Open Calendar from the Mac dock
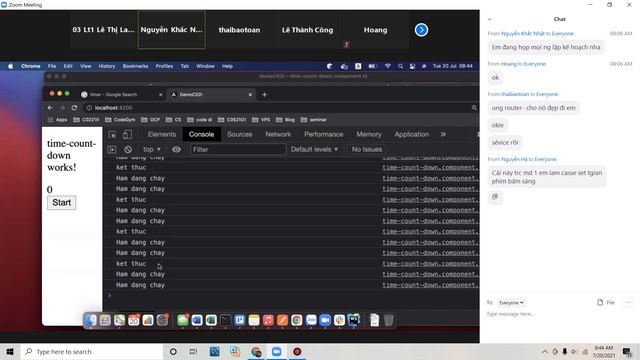640x360 pixels. (x=133, y=320)
